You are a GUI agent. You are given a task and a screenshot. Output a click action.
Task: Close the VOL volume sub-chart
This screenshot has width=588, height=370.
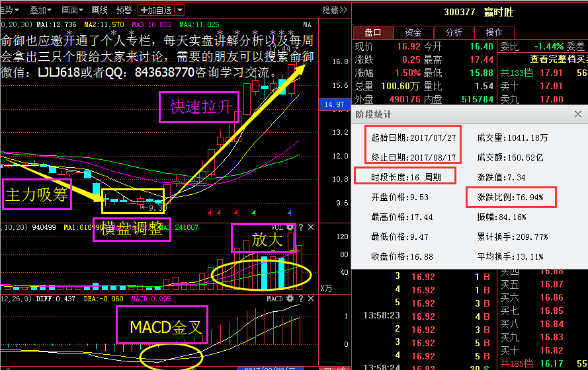coord(311,227)
